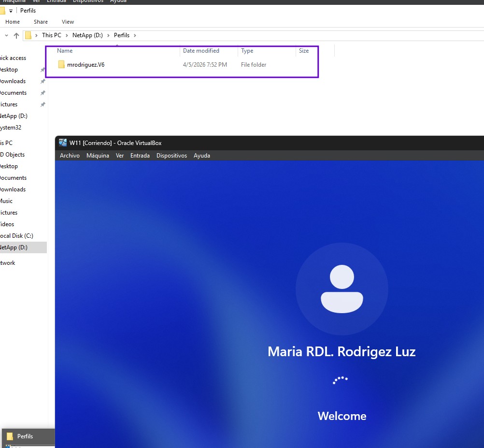
Task: Click the Perfils taskbar folder icon
Action: pyautogui.click(x=10, y=436)
